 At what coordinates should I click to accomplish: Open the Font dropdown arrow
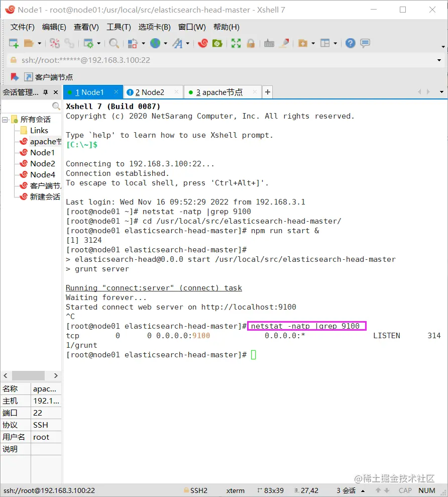click(x=187, y=43)
